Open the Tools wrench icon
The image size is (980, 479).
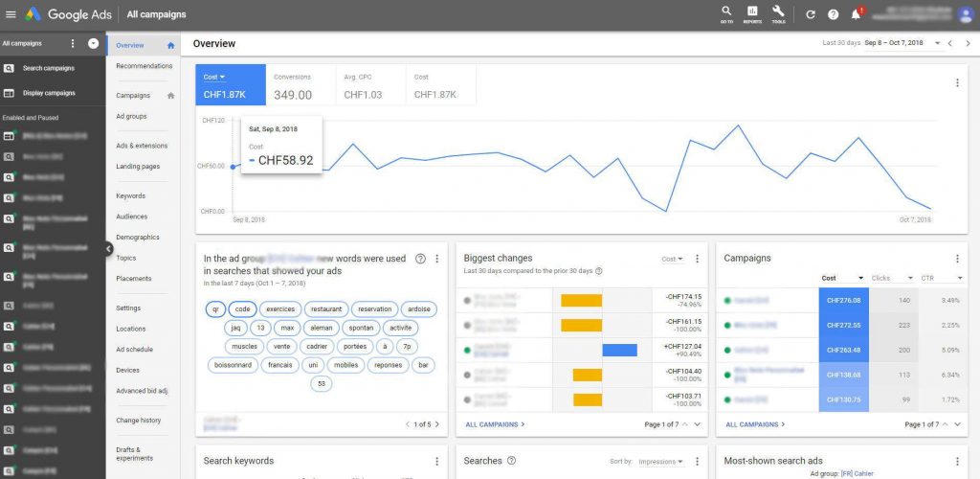(x=778, y=14)
